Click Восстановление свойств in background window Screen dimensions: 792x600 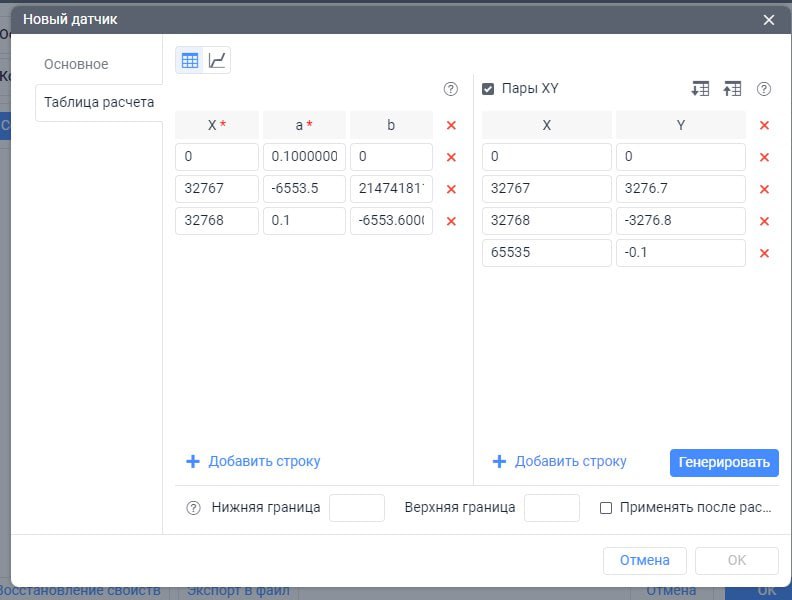[x=80, y=591]
